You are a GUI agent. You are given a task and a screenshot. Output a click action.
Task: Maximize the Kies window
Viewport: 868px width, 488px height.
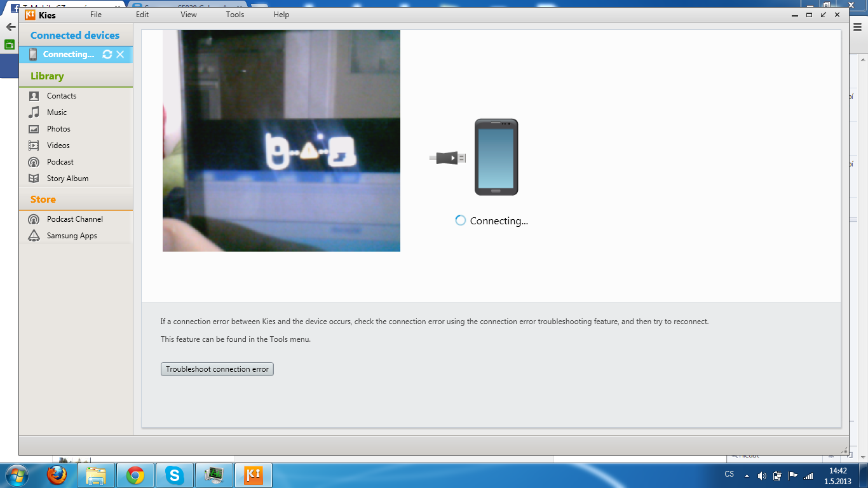click(809, 15)
